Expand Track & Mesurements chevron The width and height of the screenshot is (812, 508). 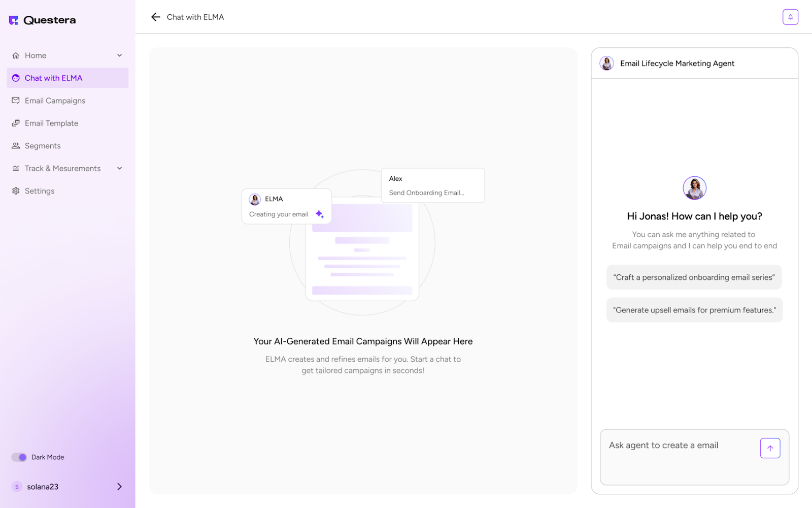pyautogui.click(x=120, y=169)
